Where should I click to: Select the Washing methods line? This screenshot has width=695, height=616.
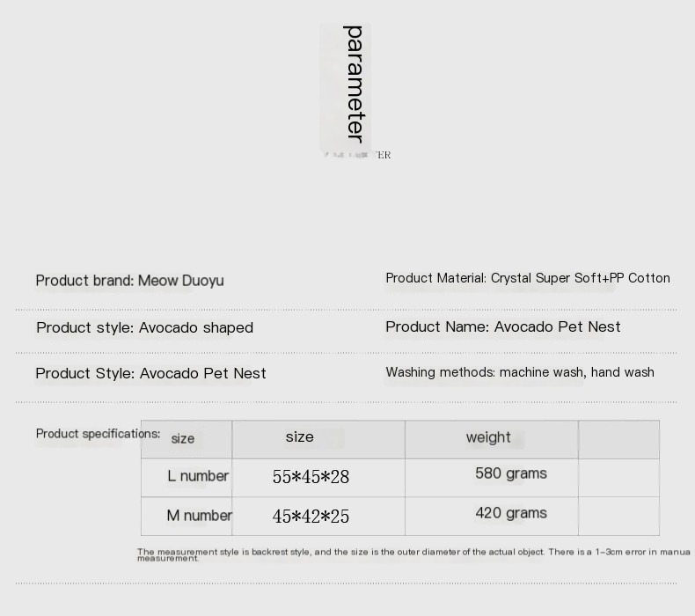pos(519,372)
